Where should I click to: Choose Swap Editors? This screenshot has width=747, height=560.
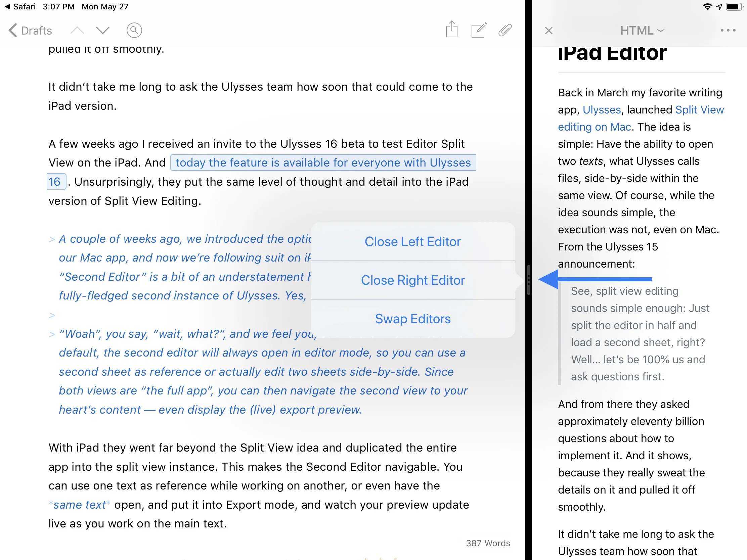click(x=413, y=319)
